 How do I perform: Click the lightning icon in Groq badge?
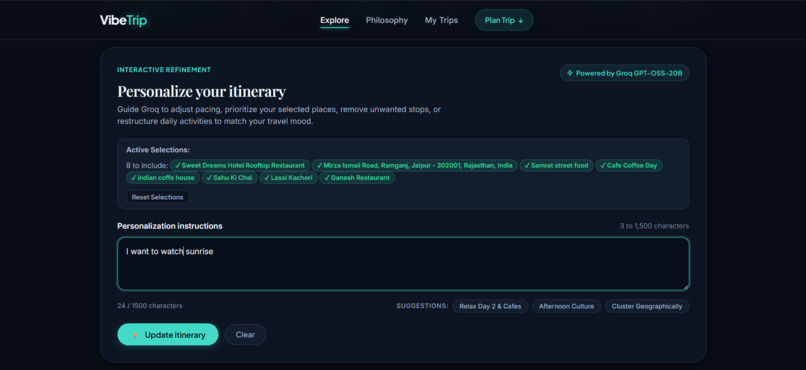570,73
